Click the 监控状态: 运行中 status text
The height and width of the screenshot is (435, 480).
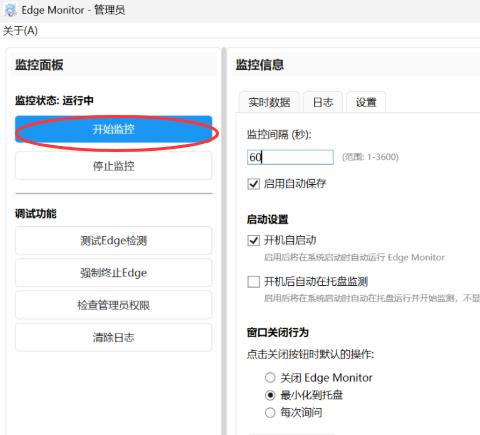54,100
